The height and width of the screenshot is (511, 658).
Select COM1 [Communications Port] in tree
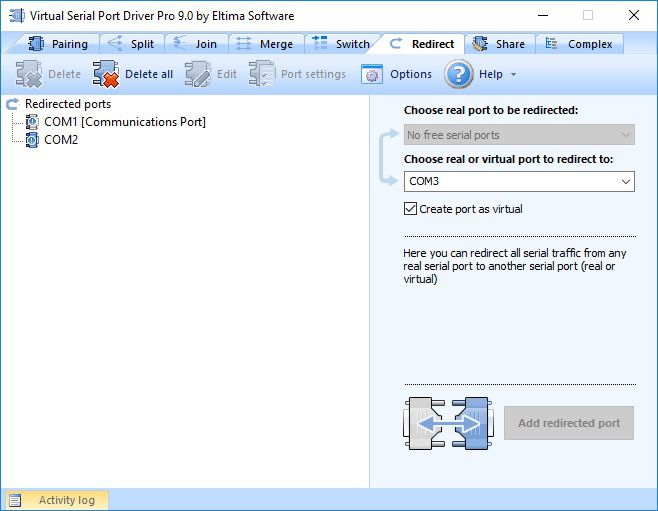pyautogui.click(x=125, y=122)
